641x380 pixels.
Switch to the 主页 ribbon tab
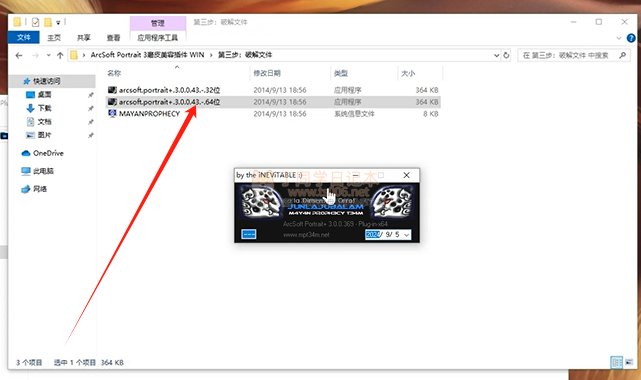point(54,38)
